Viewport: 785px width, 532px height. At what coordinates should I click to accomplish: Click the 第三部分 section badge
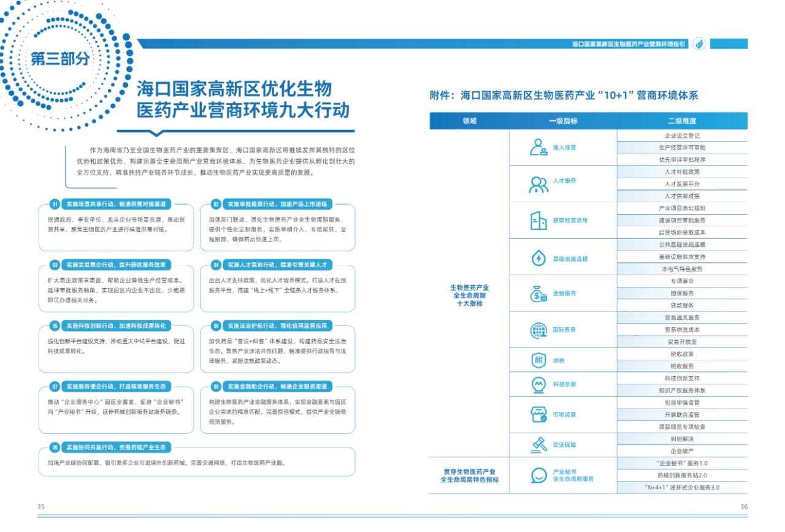point(59,59)
